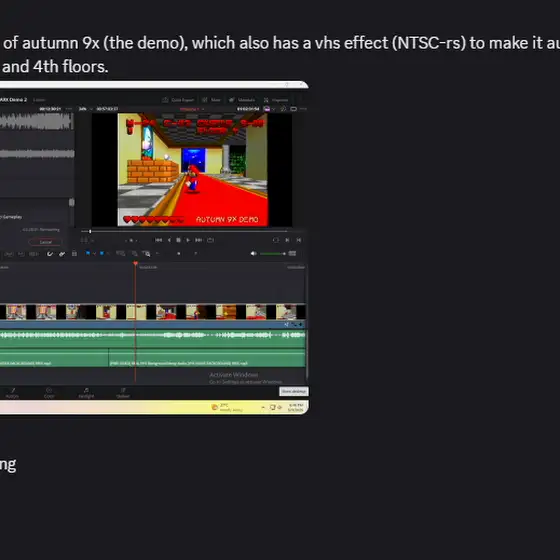
Task: Open the red timeline name dropdown
Action: coord(192,109)
